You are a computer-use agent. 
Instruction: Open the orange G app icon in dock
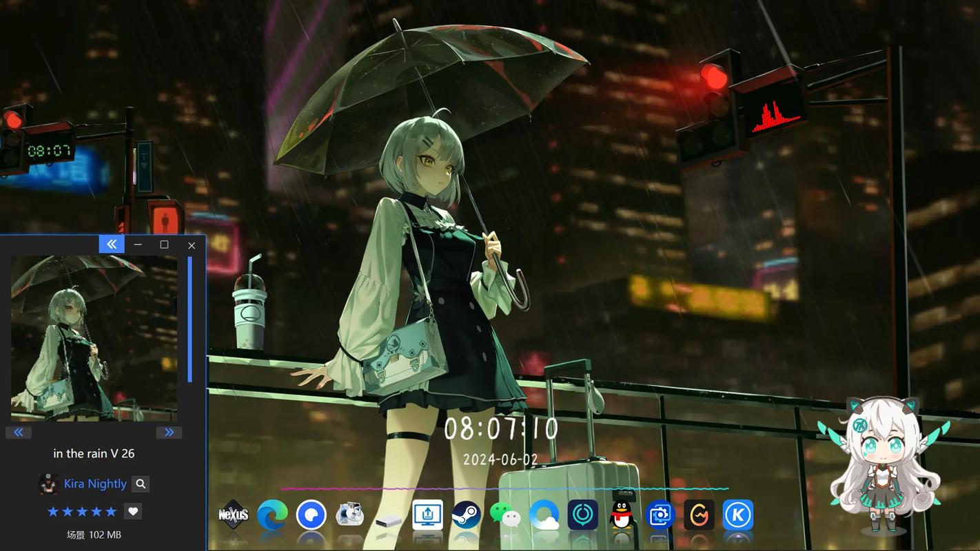pos(699,515)
